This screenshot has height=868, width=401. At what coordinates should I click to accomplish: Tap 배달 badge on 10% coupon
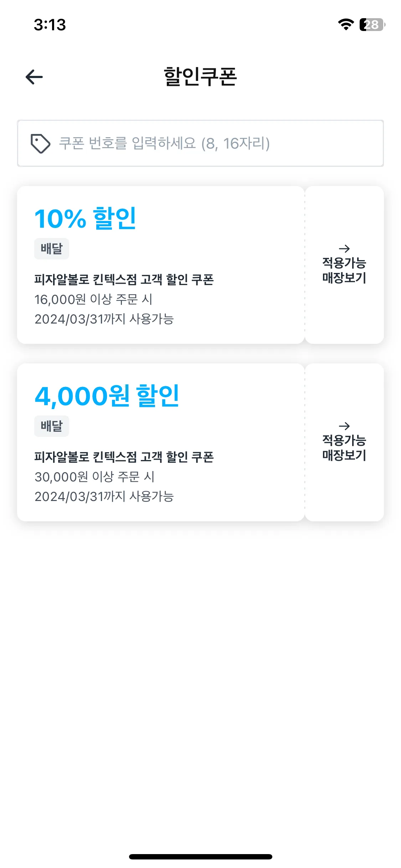52,248
